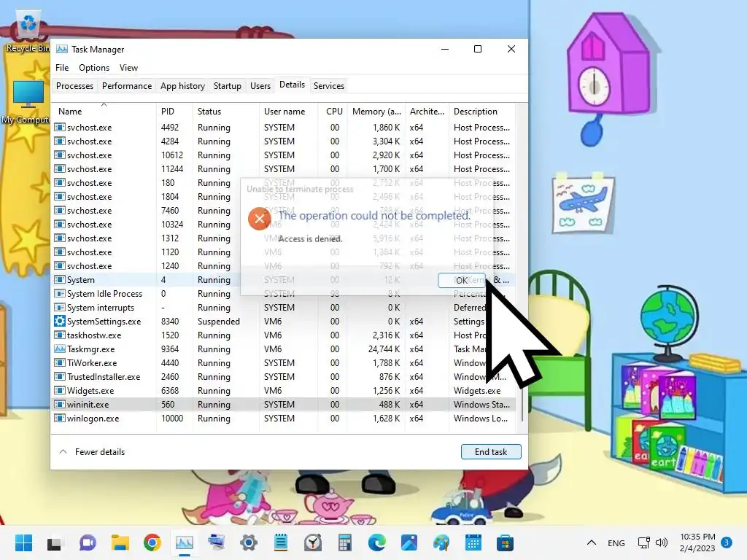
Task: Click the network tray icon
Action: (643, 542)
